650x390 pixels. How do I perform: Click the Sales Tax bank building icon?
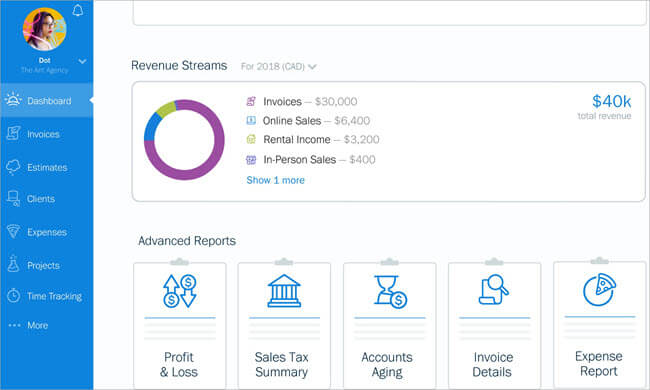point(284,291)
